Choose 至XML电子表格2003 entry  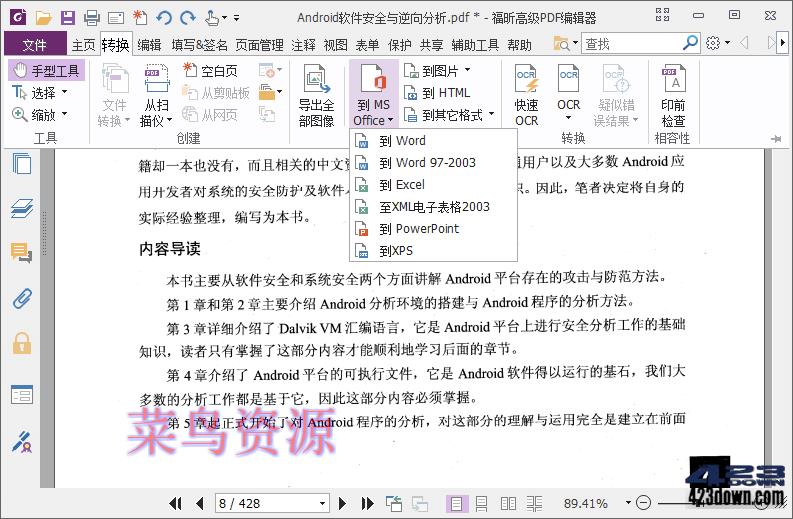point(433,207)
